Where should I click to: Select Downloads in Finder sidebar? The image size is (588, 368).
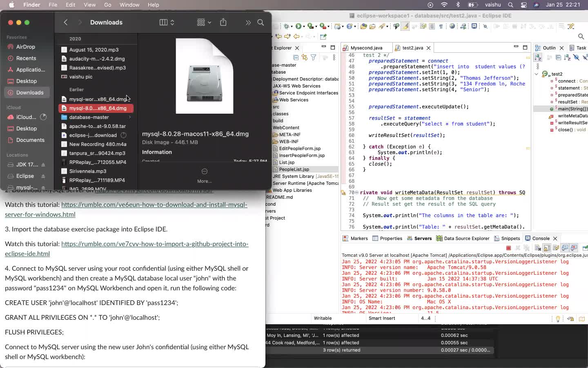point(29,93)
